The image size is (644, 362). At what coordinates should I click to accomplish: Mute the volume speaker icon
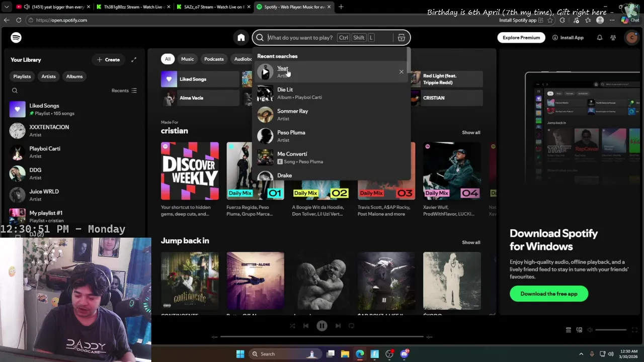pyautogui.click(x=590, y=330)
